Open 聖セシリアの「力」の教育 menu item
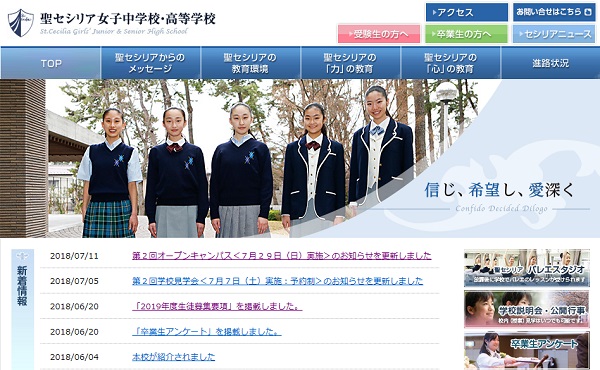The width and height of the screenshot is (600, 370). [x=351, y=63]
